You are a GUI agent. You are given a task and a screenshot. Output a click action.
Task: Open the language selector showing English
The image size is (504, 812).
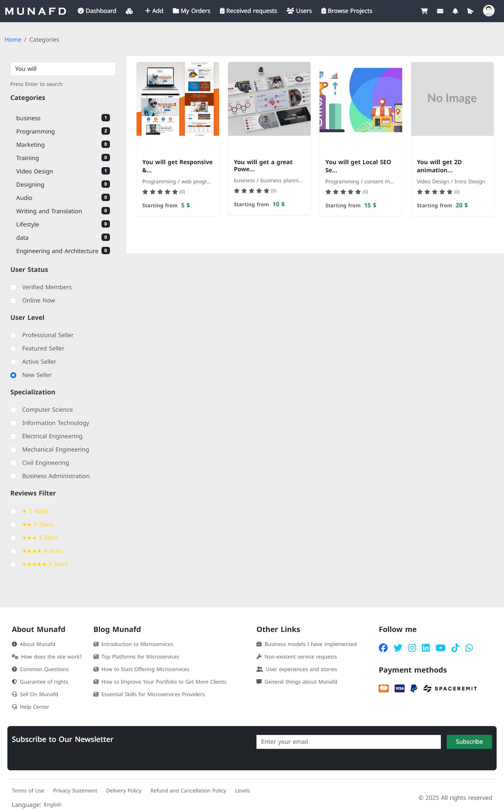pyautogui.click(x=52, y=805)
